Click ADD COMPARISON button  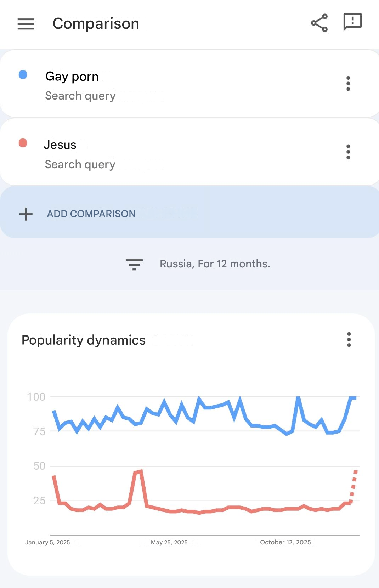click(x=91, y=214)
